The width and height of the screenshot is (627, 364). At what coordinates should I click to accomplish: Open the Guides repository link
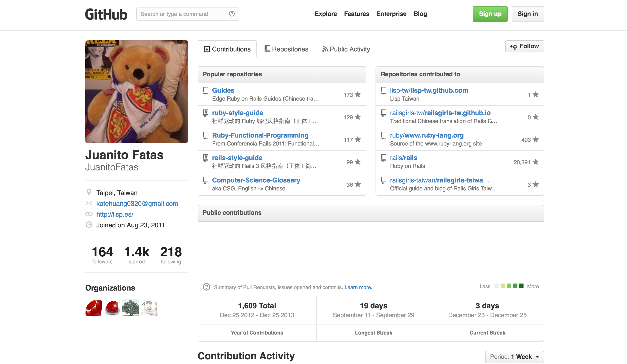[x=223, y=90]
